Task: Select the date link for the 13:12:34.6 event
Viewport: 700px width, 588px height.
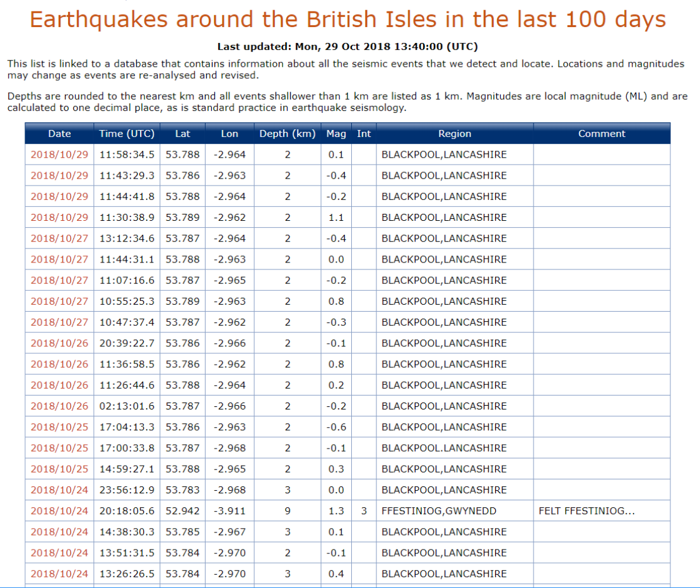Action: tap(59, 238)
